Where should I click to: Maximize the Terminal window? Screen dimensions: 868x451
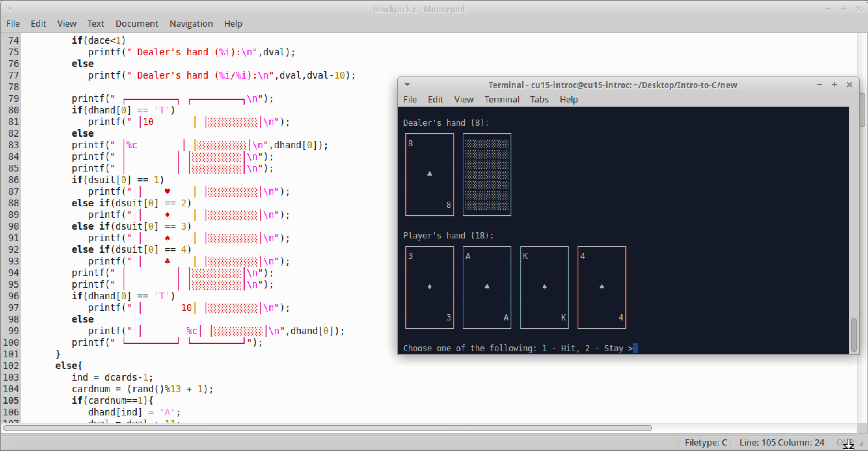point(834,85)
